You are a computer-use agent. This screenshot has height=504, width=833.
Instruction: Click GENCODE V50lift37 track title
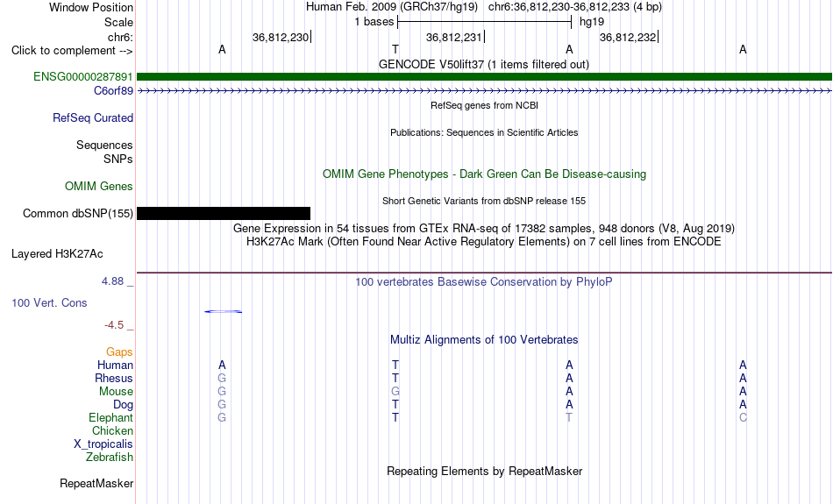[x=484, y=64]
